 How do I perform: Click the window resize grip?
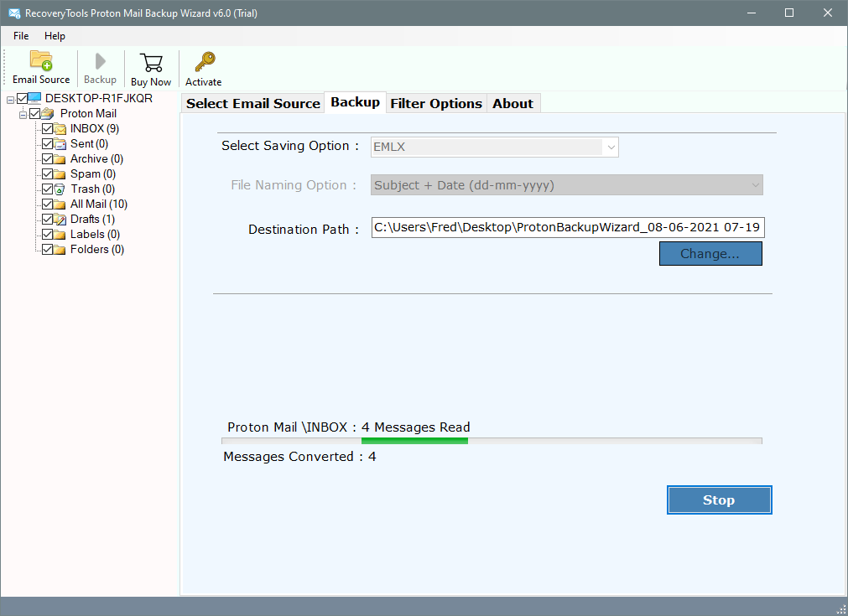pyautogui.click(x=841, y=609)
